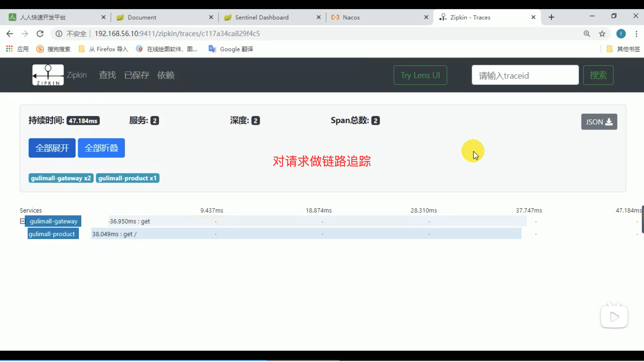Go back with the browser back arrow
This screenshot has width=644, height=362.
click(x=10, y=34)
